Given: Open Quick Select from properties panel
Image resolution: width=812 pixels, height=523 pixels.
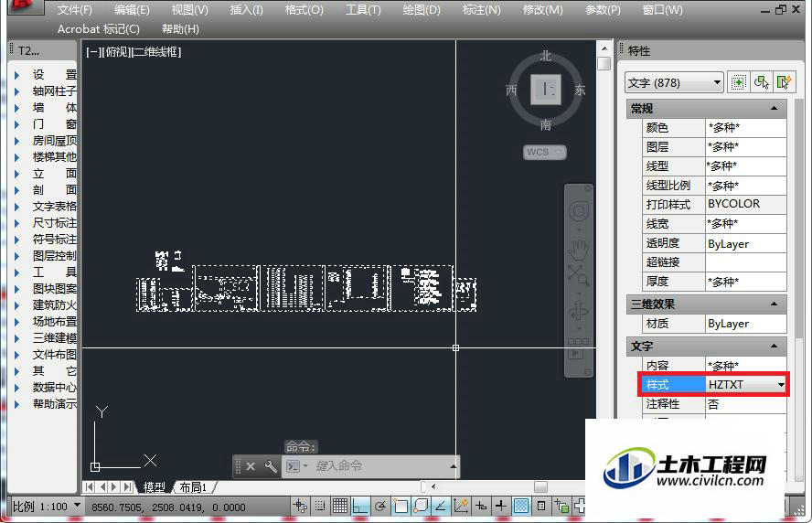Looking at the screenshot, I should (x=785, y=82).
